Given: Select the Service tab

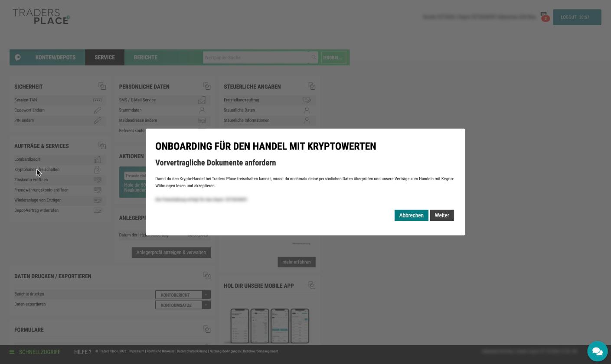Looking at the screenshot, I should [105, 57].
